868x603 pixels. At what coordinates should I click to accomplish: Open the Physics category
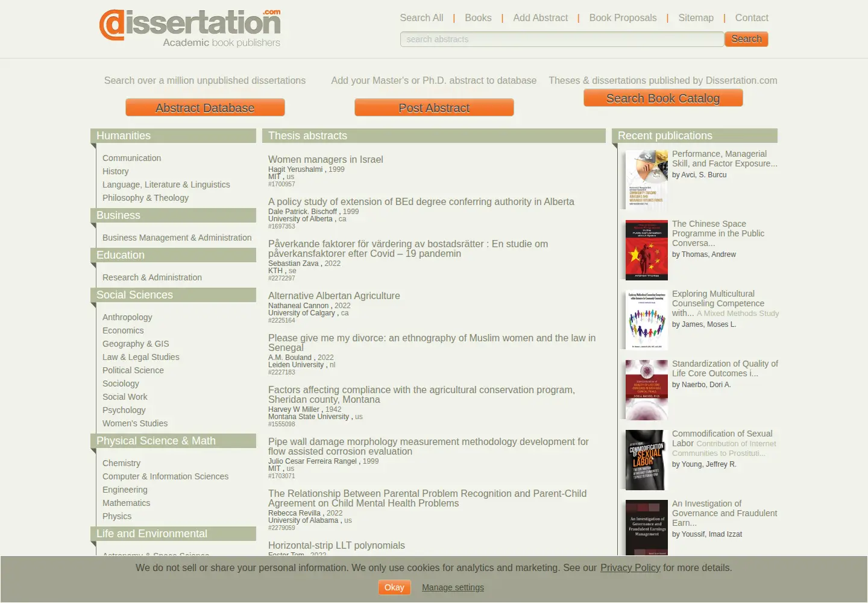[117, 516]
